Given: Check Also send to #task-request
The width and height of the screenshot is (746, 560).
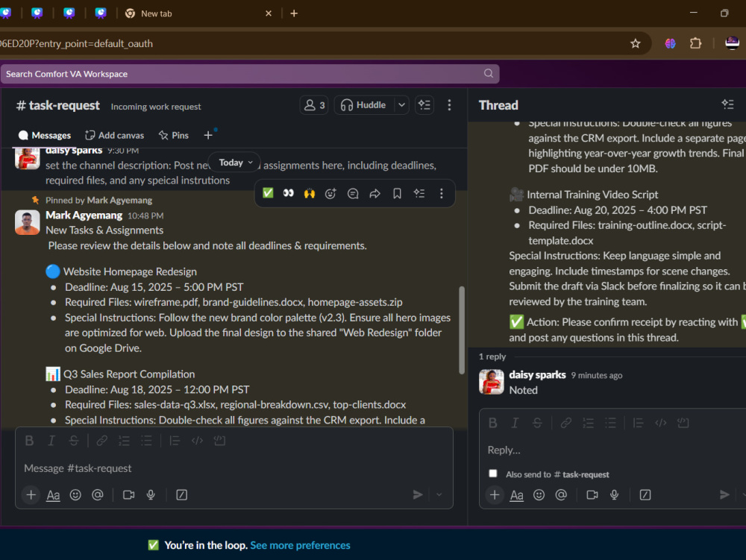Looking at the screenshot, I should [493, 474].
